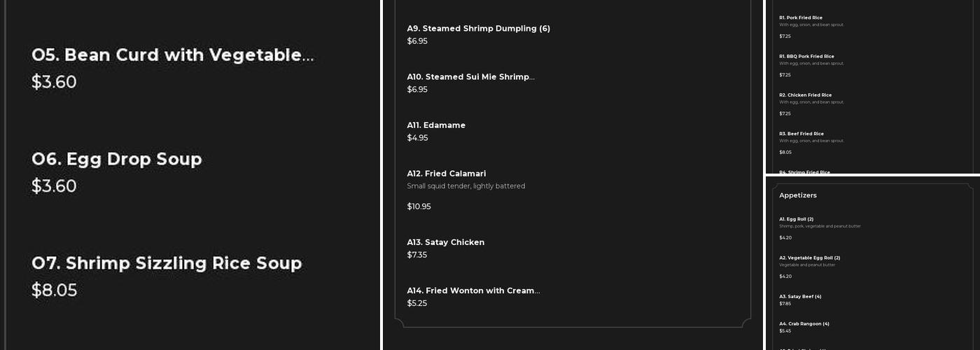980x350 pixels.
Task: Click the $8.05 Shrimp Sizzling Rice Soup price
Action: tap(54, 290)
